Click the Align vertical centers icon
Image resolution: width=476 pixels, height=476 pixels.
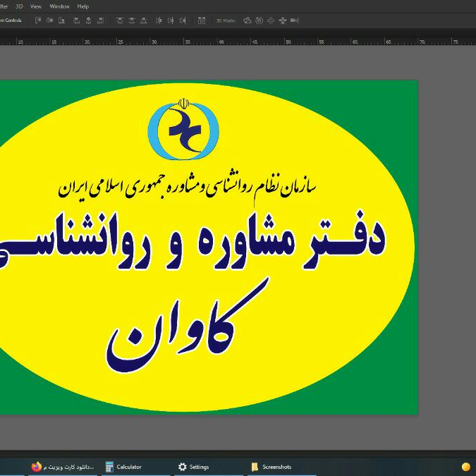(x=49, y=20)
